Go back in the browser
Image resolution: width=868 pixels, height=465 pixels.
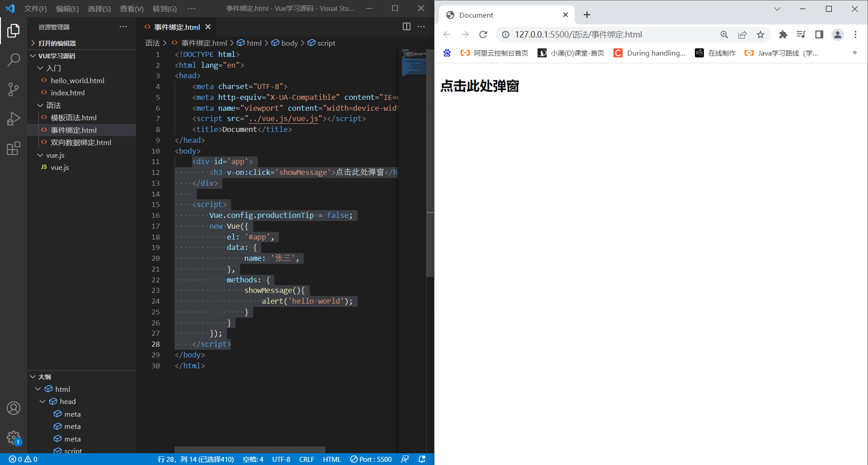pyautogui.click(x=447, y=34)
